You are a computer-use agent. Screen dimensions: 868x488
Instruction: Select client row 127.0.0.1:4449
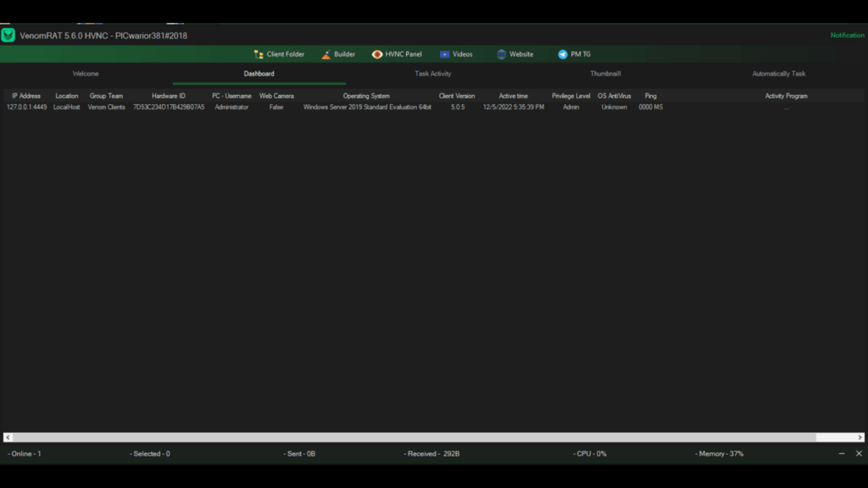click(x=26, y=108)
